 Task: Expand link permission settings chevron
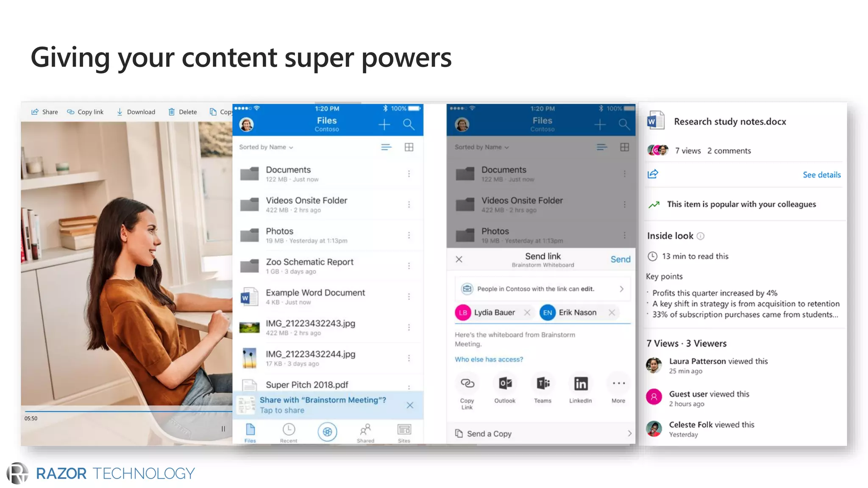[x=621, y=289]
